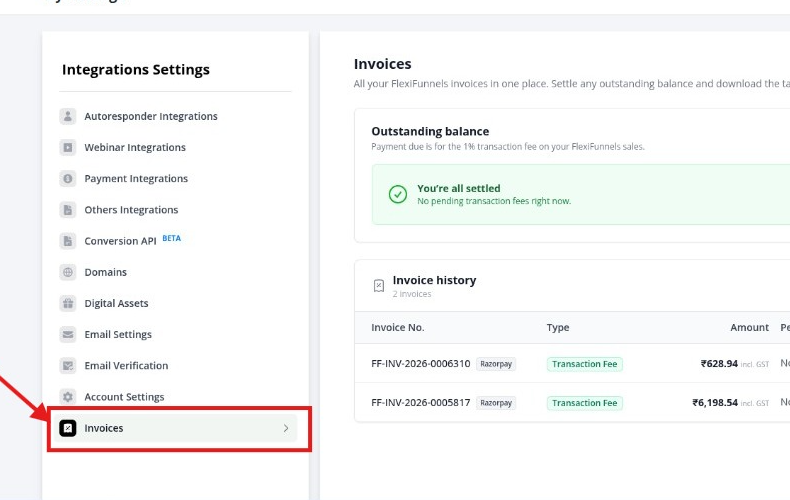
Task: Open Autoresponder Integrations settings
Action: pos(151,116)
